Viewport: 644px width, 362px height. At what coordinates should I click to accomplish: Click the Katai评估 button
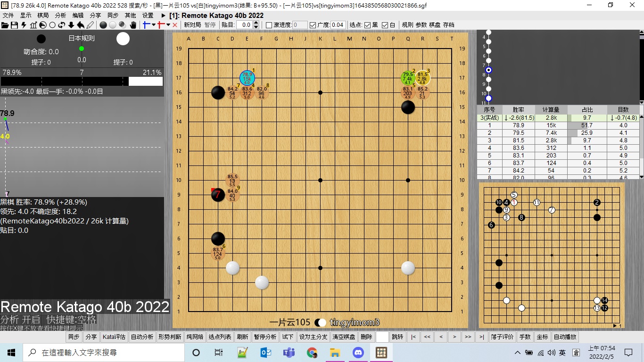(x=114, y=337)
